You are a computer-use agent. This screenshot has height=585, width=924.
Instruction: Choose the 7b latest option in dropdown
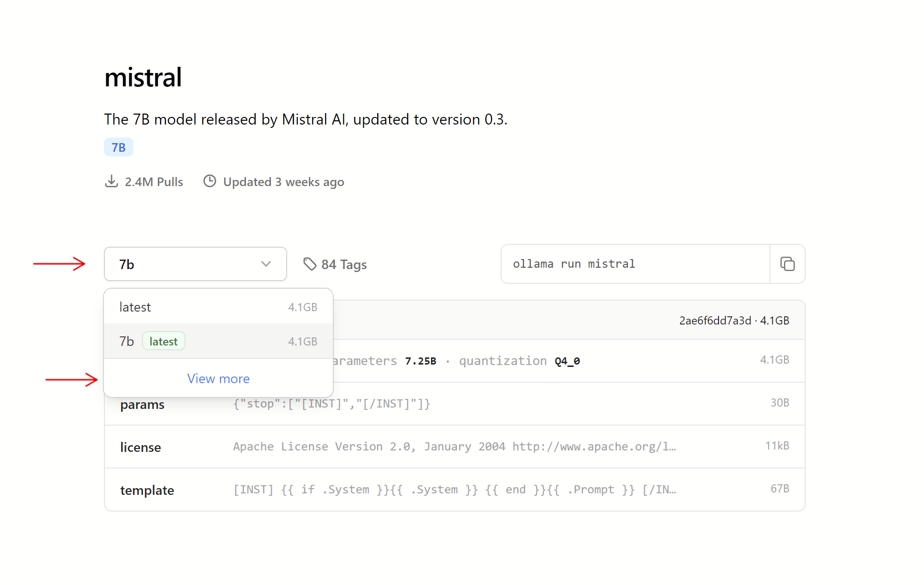218,341
